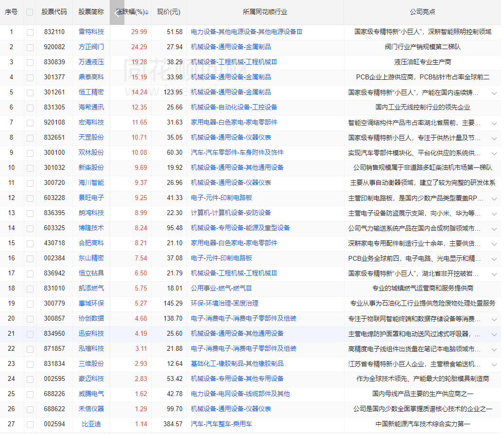Expand the chevron in the 合肥高科 row

coord(494,244)
